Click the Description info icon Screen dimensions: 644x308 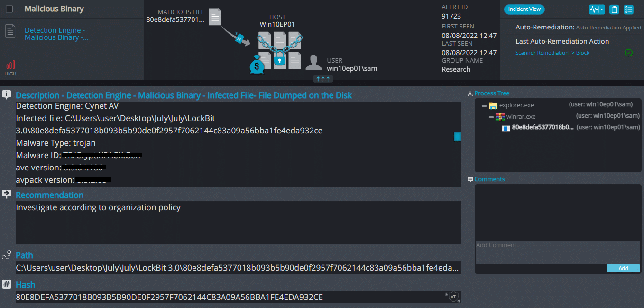[x=7, y=94]
